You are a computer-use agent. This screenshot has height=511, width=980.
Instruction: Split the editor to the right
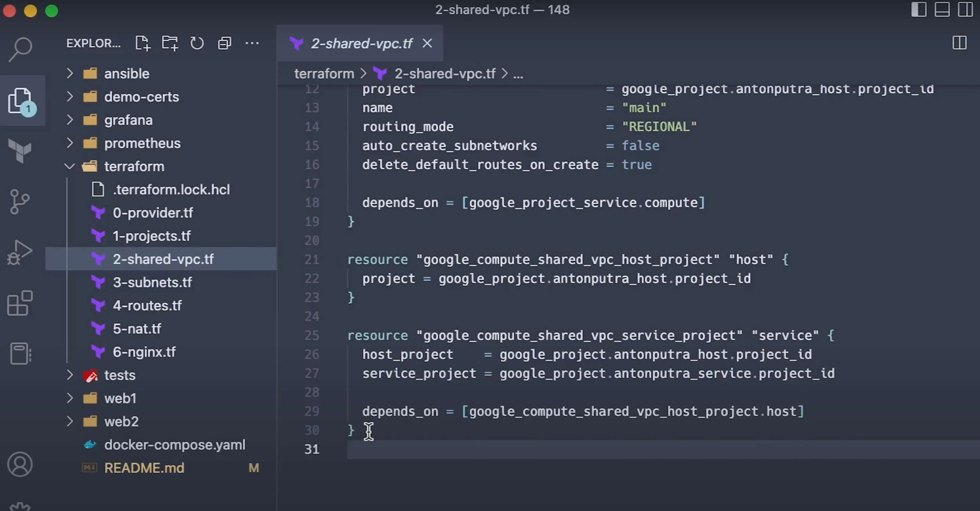959,43
